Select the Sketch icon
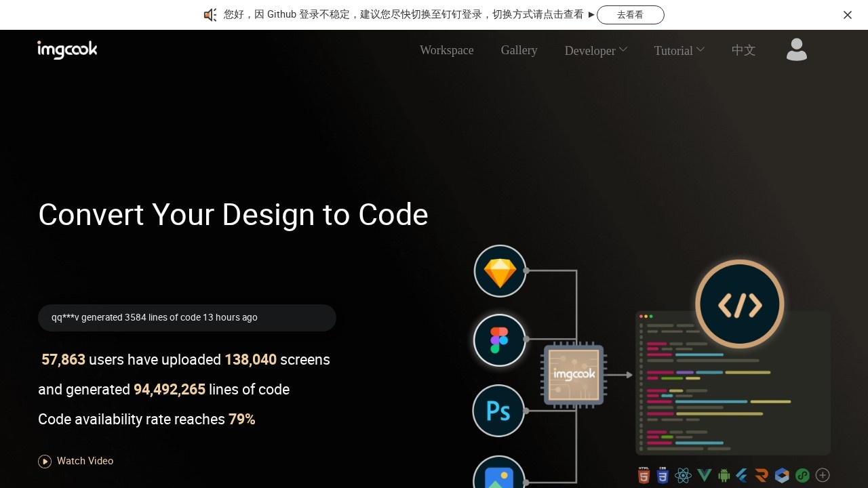 [x=500, y=270]
